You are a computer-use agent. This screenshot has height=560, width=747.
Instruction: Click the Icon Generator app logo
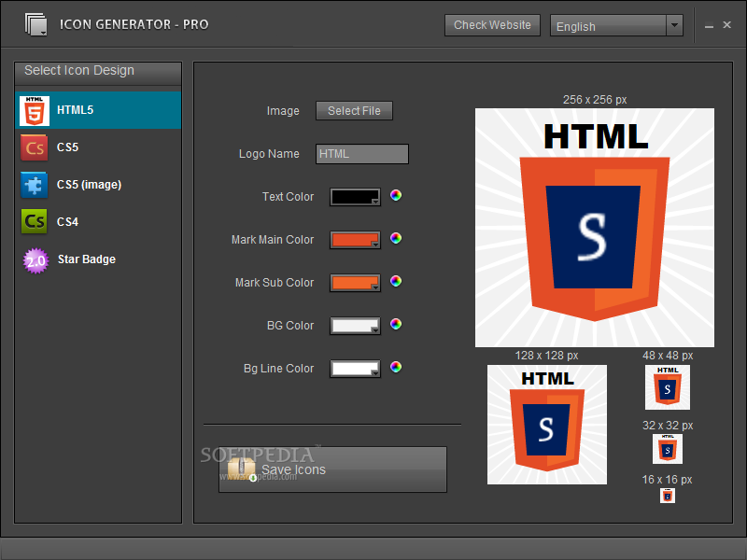(x=37, y=24)
